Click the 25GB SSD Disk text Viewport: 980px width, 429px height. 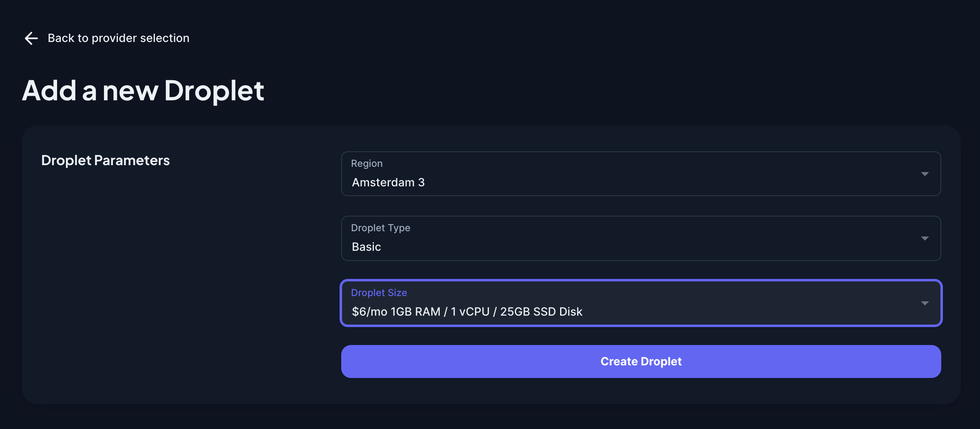click(x=541, y=312)
